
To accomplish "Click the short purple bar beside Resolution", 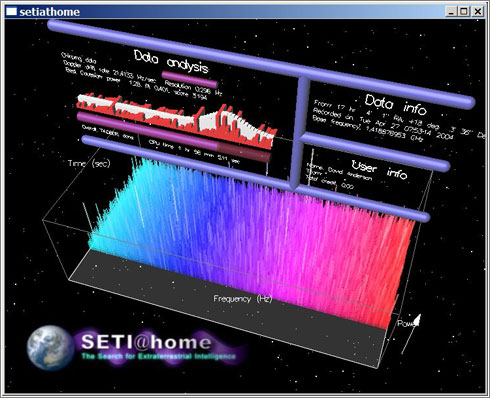I will click(189, 79).
